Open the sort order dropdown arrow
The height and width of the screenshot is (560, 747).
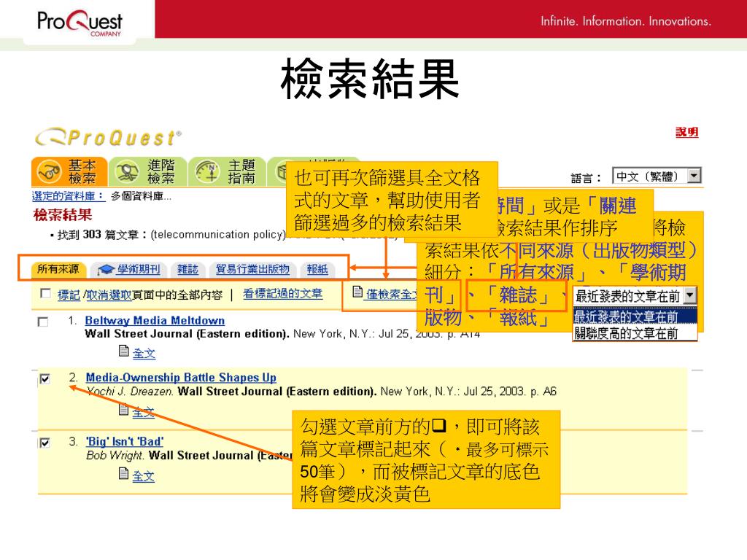point(690,295)
